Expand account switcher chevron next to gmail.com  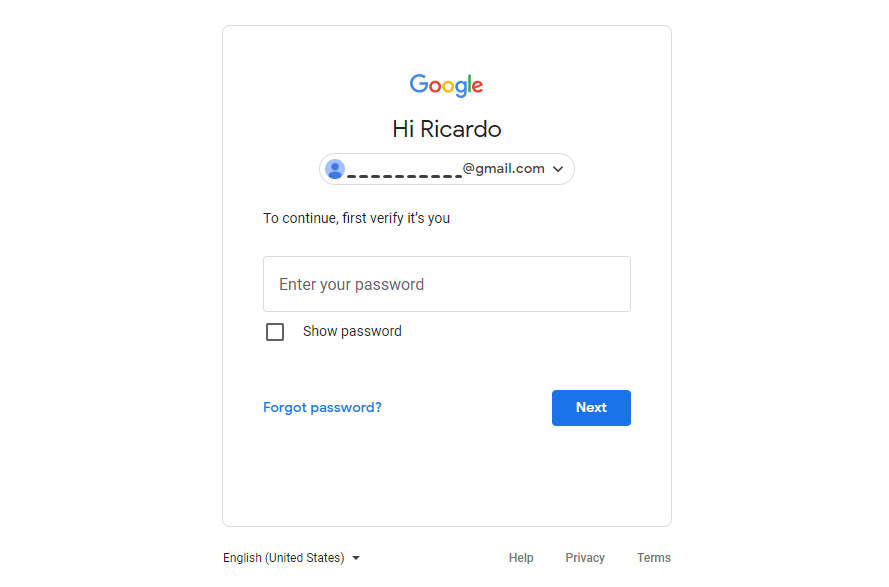(x=558, y=169)
